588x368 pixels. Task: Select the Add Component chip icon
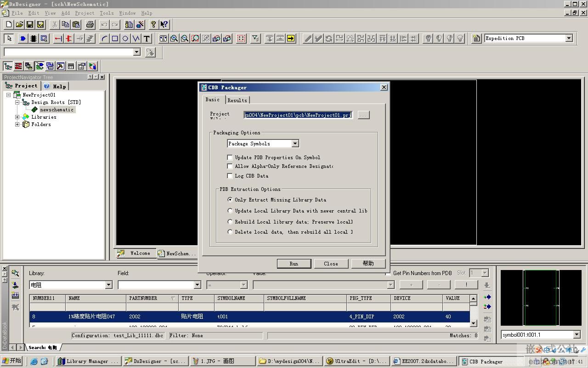(34, 39)
